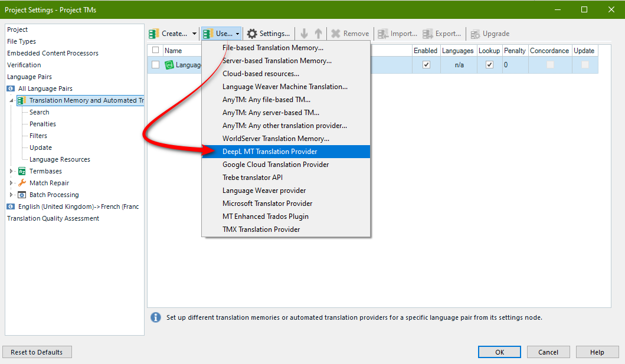
Task: Toggle the Update checkbox for provider
Action: pos(585,64)
